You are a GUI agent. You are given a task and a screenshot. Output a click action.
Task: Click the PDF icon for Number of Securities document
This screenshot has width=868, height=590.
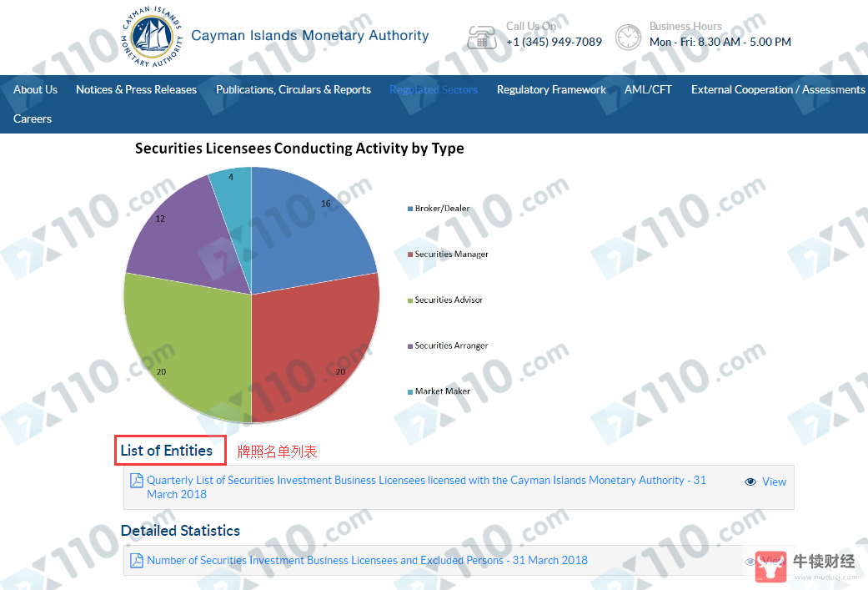coord(136,561)
